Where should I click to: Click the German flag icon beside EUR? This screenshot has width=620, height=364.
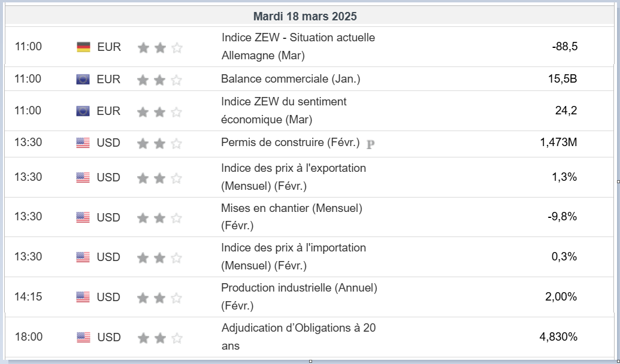click(83, 47)
